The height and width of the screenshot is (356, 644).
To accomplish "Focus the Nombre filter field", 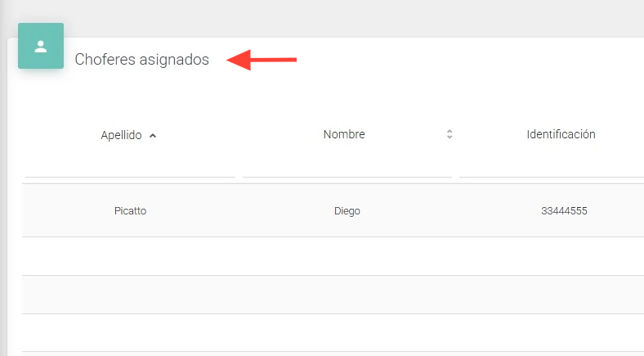I will (x=347, y=167).
